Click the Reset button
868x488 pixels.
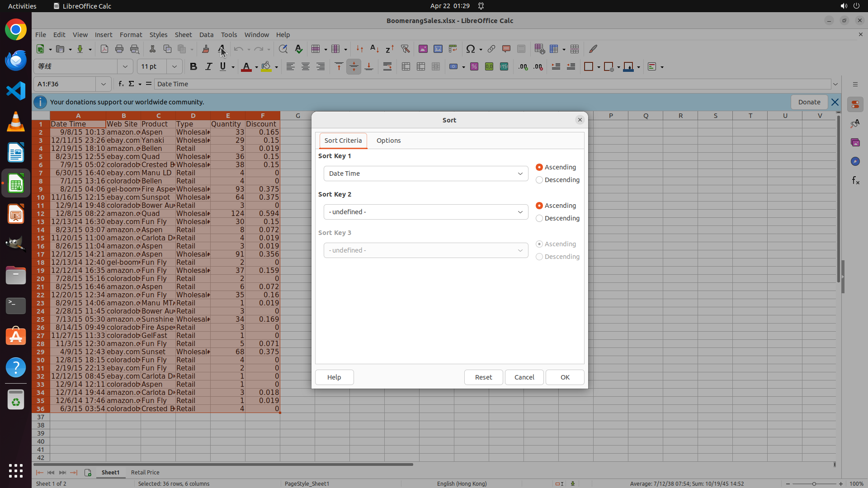[483, 377]
